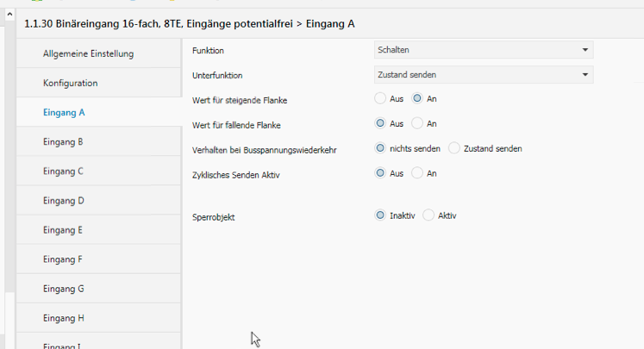Image resolution: width=644 pixels, height=349 pixels.
Task: Expand the Unterfunktion dropdown
Action: 484,75
